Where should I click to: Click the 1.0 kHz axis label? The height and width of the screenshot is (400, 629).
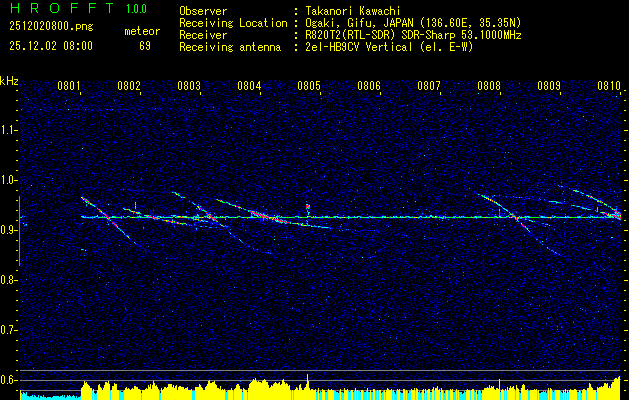coord(8,180)
